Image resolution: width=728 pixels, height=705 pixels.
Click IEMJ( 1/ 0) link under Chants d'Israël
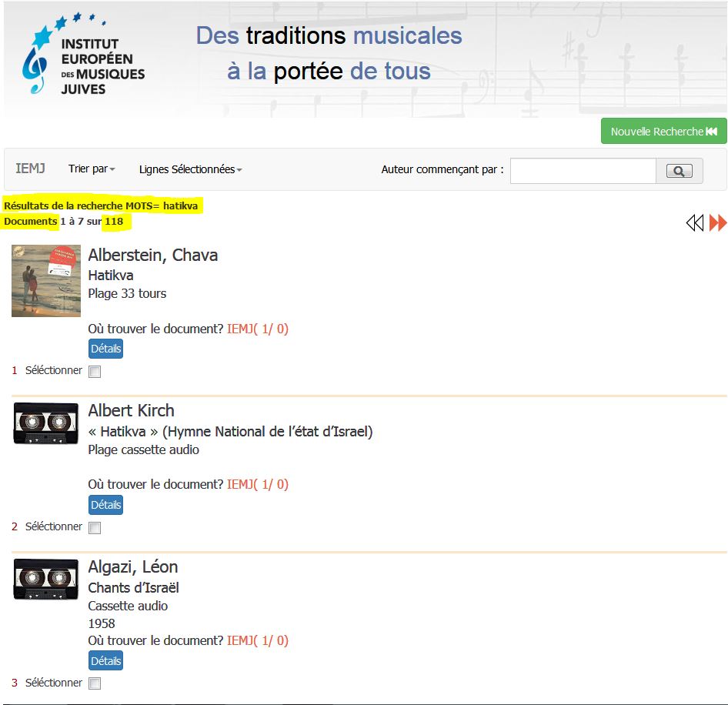(257, 640)
